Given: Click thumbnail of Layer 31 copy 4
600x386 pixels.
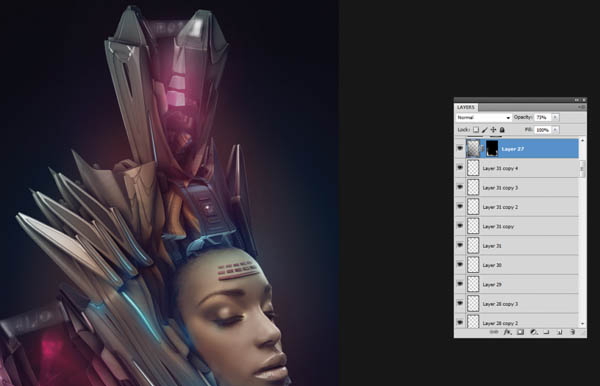Looking at the screenshot, I should (473, 168).
